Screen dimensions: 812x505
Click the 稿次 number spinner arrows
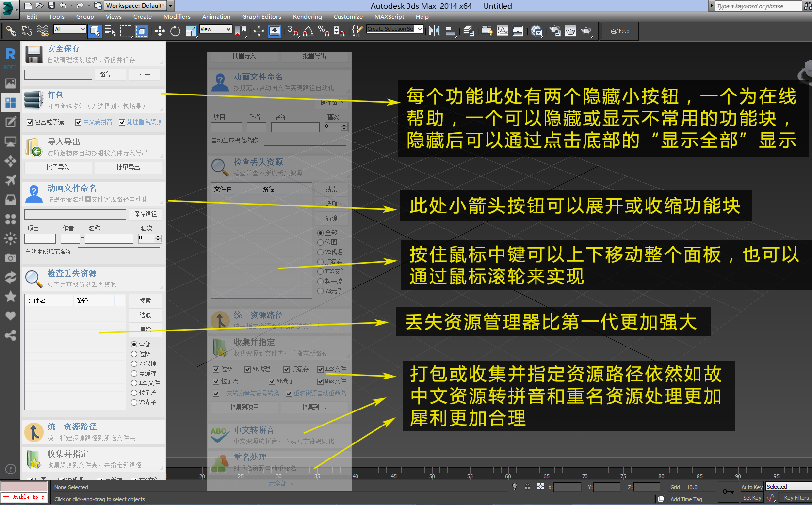(x=158, y=238)
